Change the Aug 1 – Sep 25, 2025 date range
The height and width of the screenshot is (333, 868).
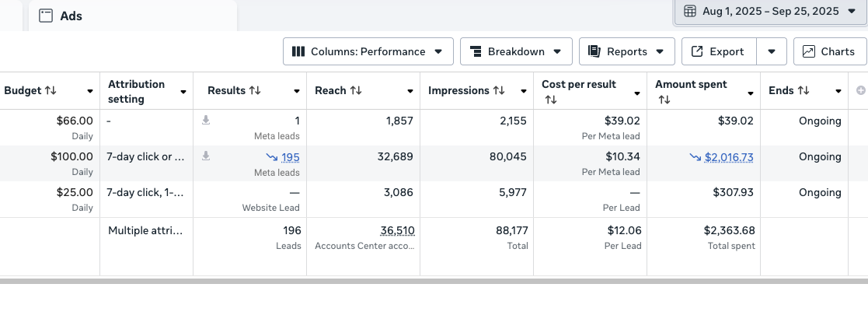(769, 11)
